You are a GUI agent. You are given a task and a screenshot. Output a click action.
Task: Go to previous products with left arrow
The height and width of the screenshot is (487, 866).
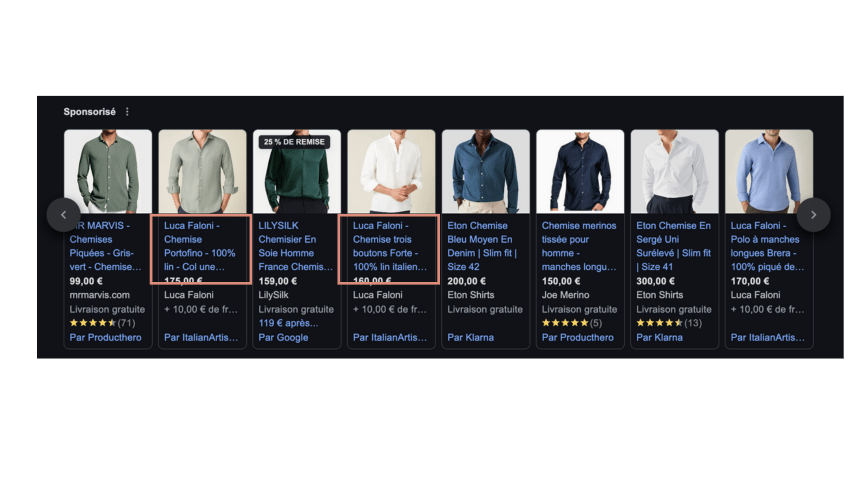64,215
